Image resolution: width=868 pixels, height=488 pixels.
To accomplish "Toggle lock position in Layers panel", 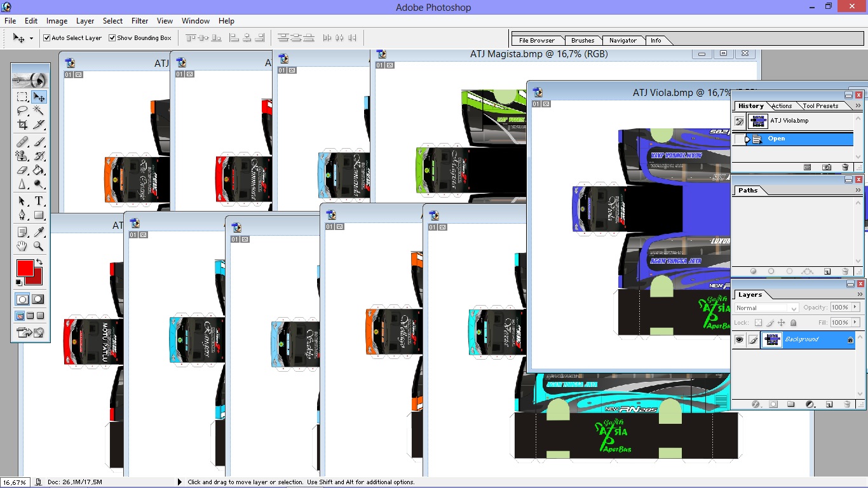I will 782,323.
